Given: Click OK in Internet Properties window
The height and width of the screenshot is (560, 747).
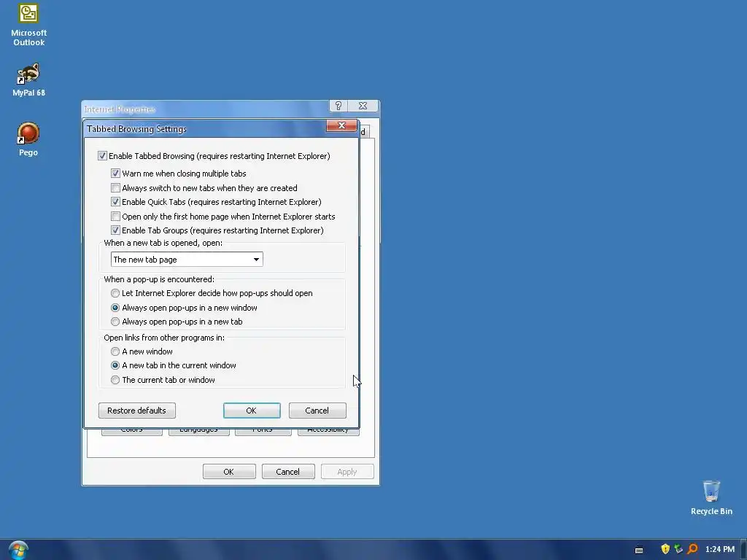Looking at the screenshot, I should click(x=229, y=472).
